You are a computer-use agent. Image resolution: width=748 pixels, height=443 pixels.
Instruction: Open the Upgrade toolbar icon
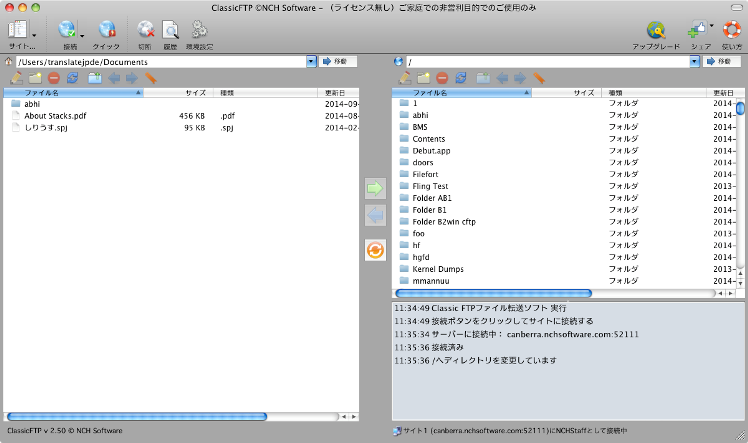656,30
